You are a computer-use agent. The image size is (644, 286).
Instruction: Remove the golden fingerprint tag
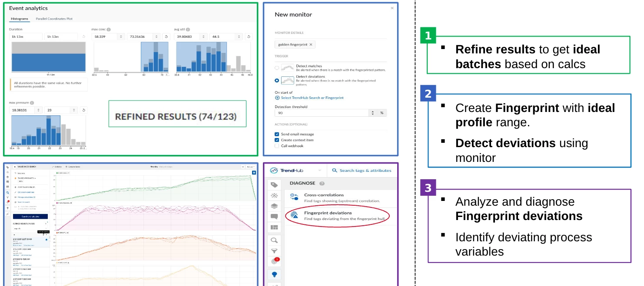coord(311,45)
